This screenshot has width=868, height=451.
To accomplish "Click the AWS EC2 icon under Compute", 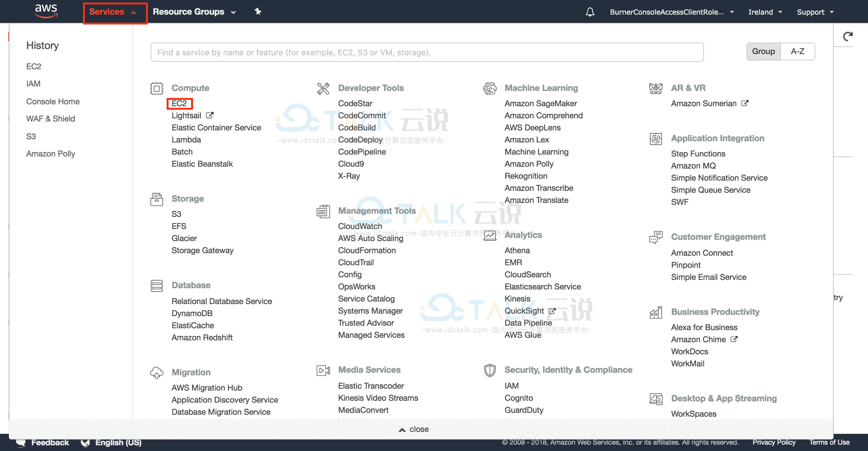I will point(179,103).
